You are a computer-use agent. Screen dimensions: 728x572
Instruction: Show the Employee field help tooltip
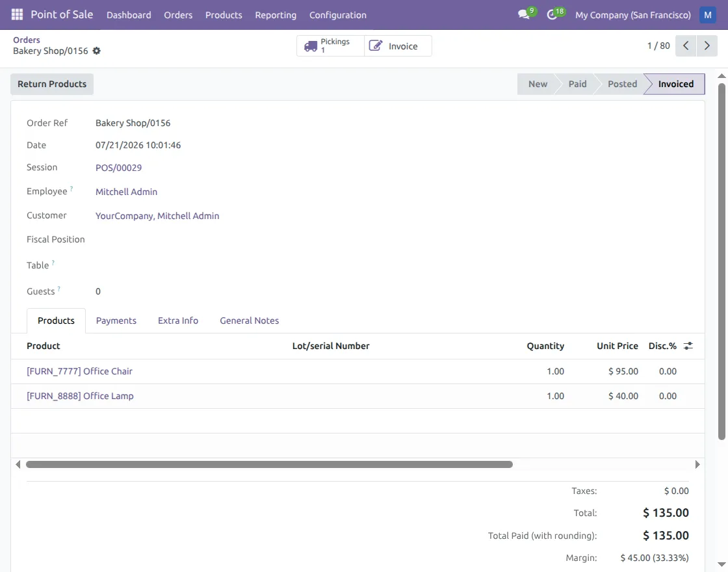click(71, 188)
